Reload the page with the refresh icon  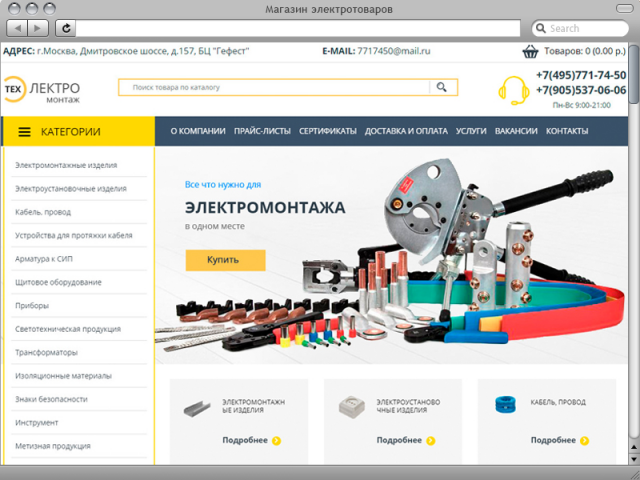pos(66,28)
